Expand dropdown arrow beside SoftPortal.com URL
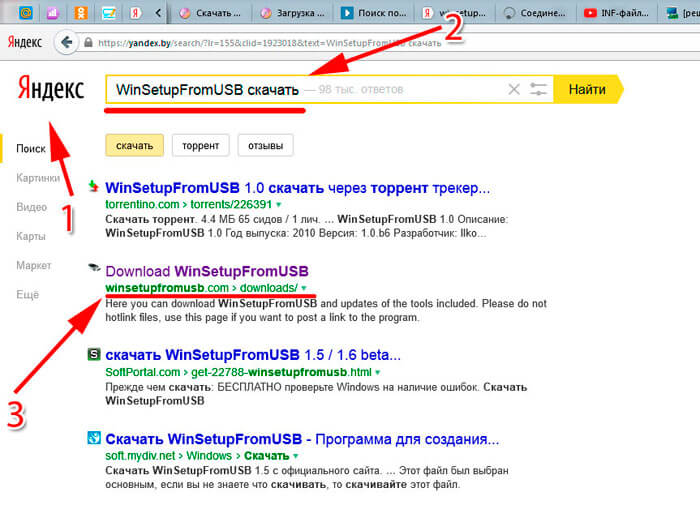 click(x=378, y=372)
